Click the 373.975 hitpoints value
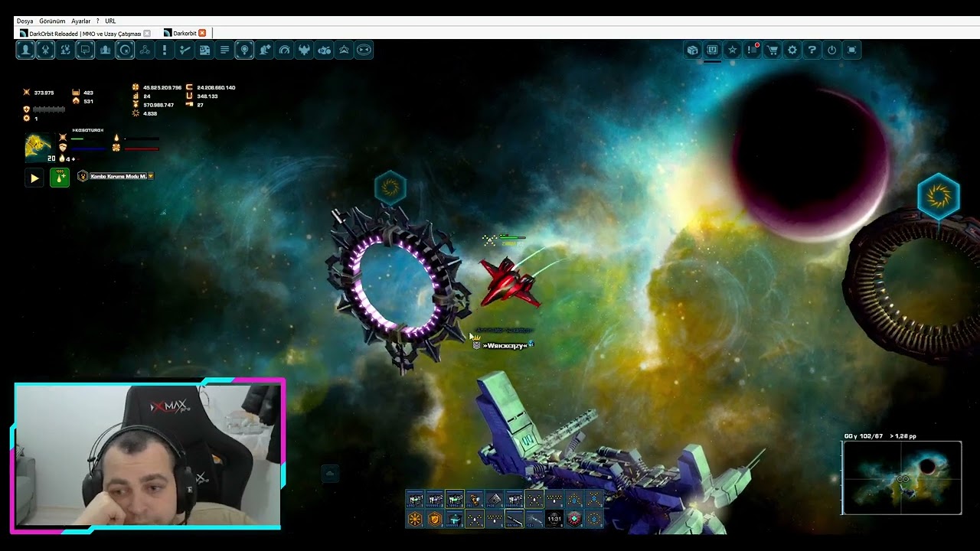 pos(44,93)
